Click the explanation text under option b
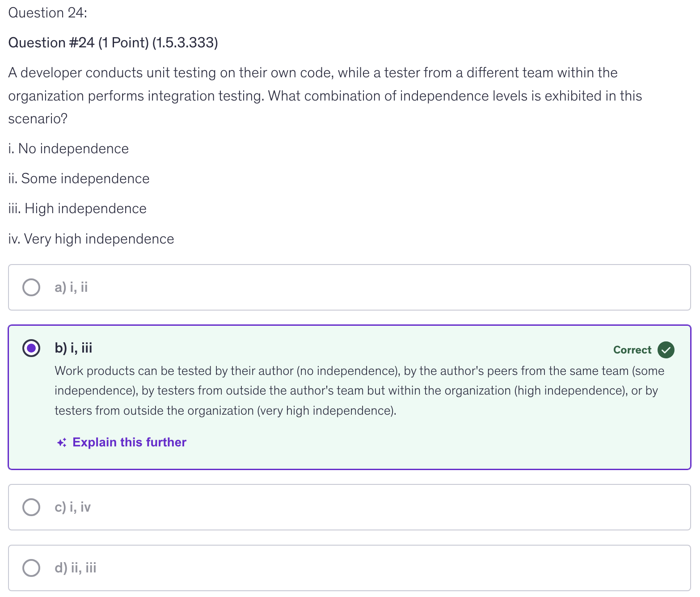Screen dimensions: 700x597 (359, 391)
